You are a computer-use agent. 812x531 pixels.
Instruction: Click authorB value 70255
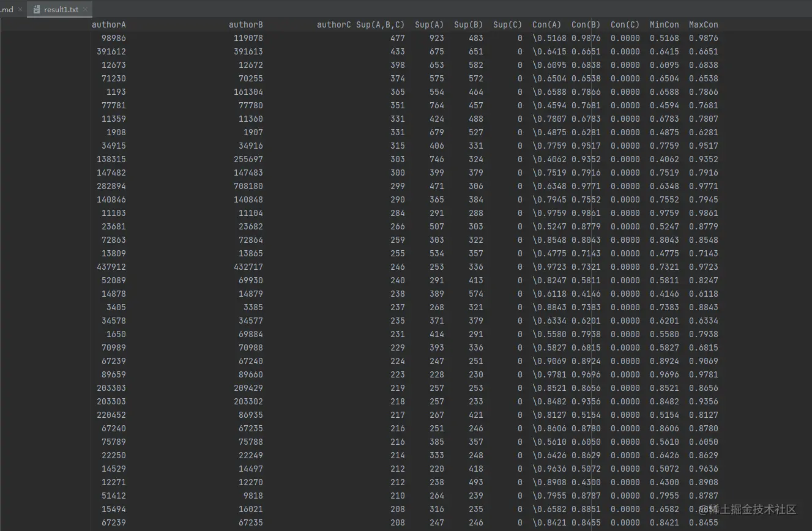pyautogui.click(x=251, y=78)
